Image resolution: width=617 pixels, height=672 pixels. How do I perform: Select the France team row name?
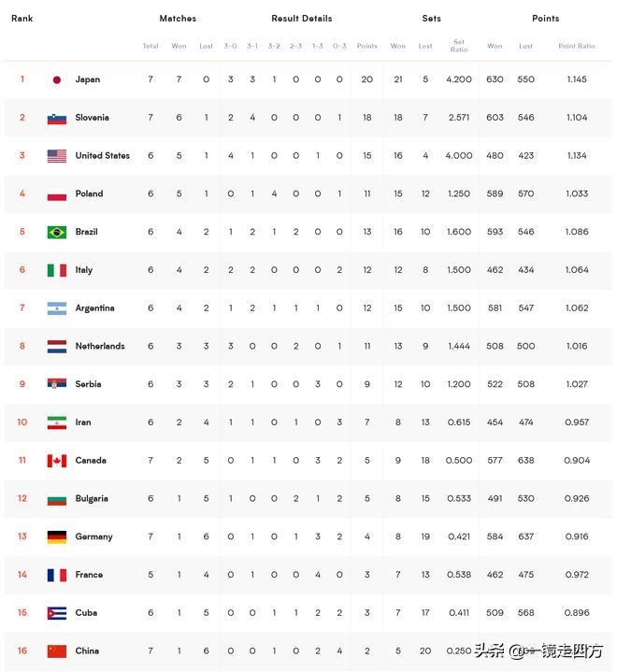[x=88, y=575]
